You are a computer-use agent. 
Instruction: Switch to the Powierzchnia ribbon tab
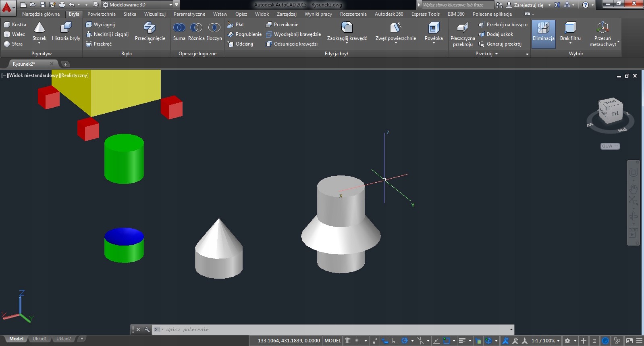click(101, 14)
